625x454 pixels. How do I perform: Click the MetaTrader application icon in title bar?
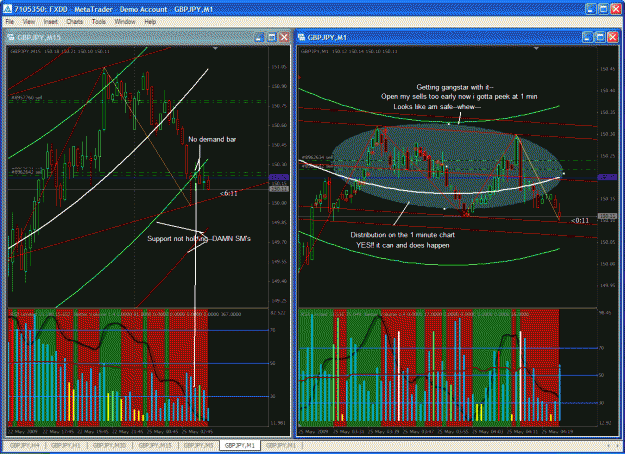(x=8, y=9)
